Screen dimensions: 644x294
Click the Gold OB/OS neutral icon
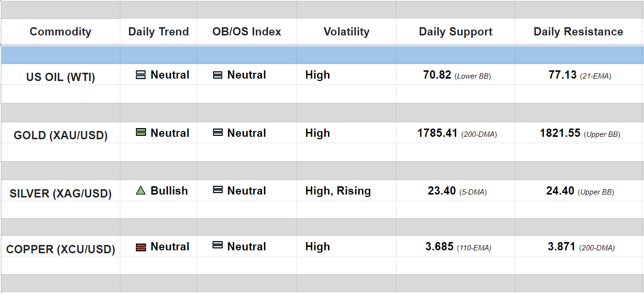coord(218,132)
